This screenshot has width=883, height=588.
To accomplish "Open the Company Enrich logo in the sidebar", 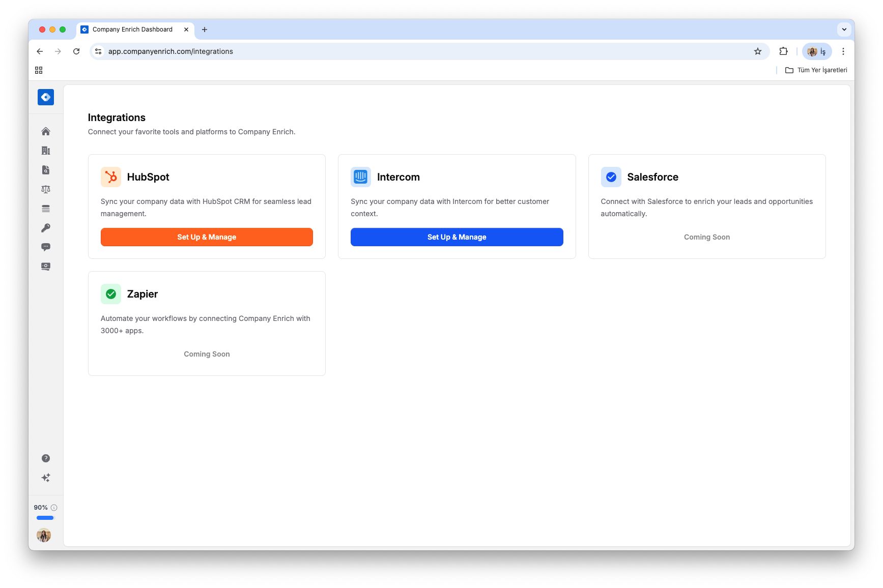I will pyautogui.click(x=46, y=97).
